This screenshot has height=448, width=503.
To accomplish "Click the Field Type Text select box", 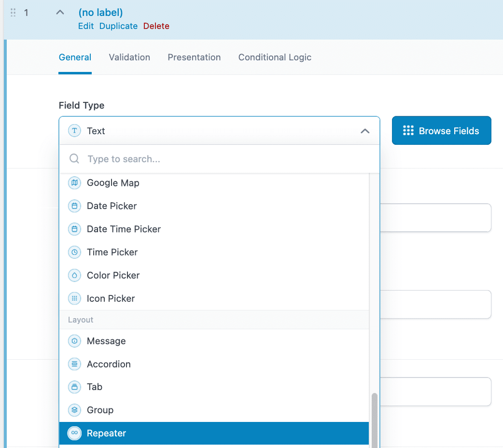I will [x=220, y=131].
